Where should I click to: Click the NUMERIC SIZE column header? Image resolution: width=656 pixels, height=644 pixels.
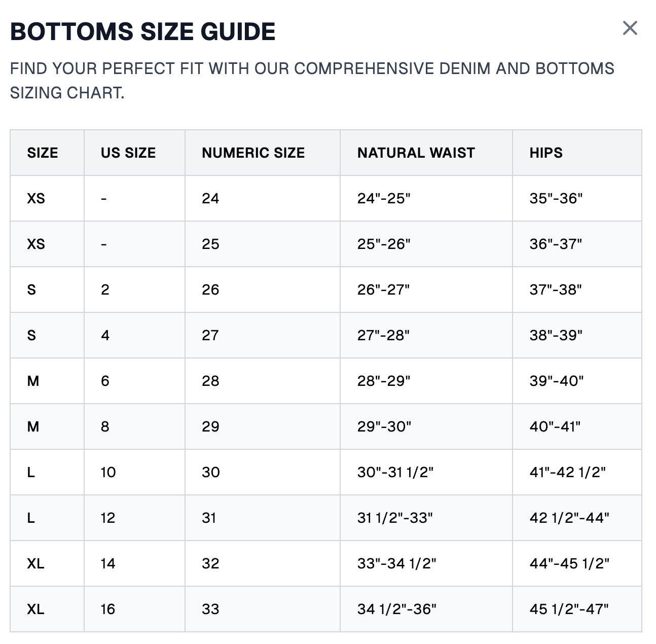tap(253, 153)
